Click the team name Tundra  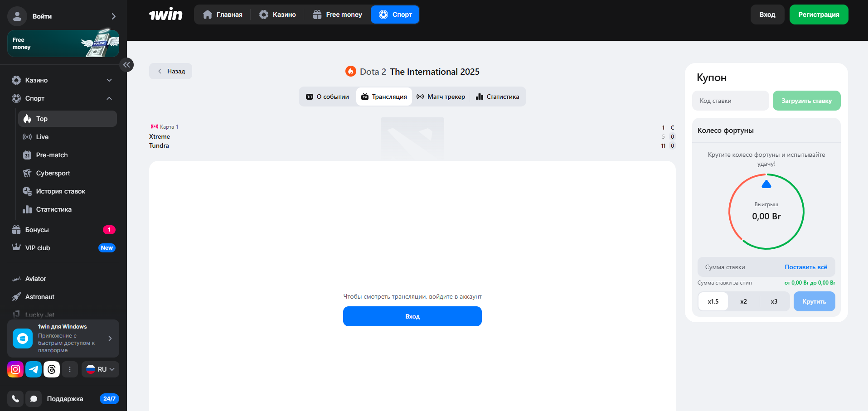(x=159, y=145)
